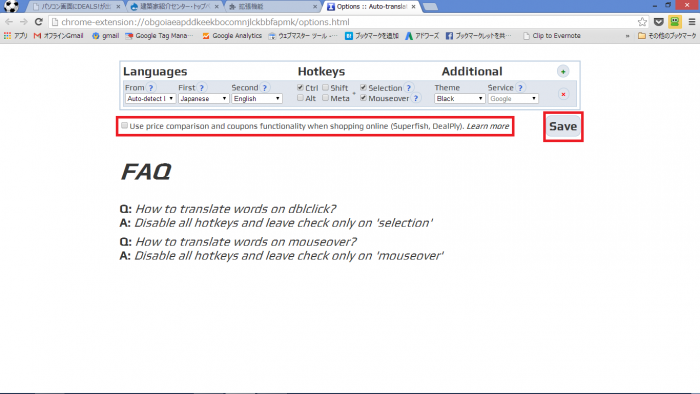This screenshot has height=394, width=700.
Task: Open Facebook ブックマークレット bookmark
Action: tap(479, 36)
